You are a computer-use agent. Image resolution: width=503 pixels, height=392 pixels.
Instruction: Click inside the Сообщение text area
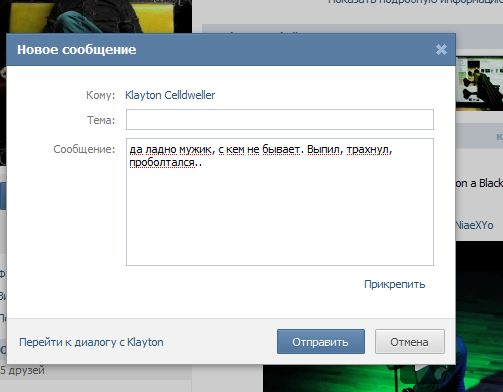[x=280, y=202]
